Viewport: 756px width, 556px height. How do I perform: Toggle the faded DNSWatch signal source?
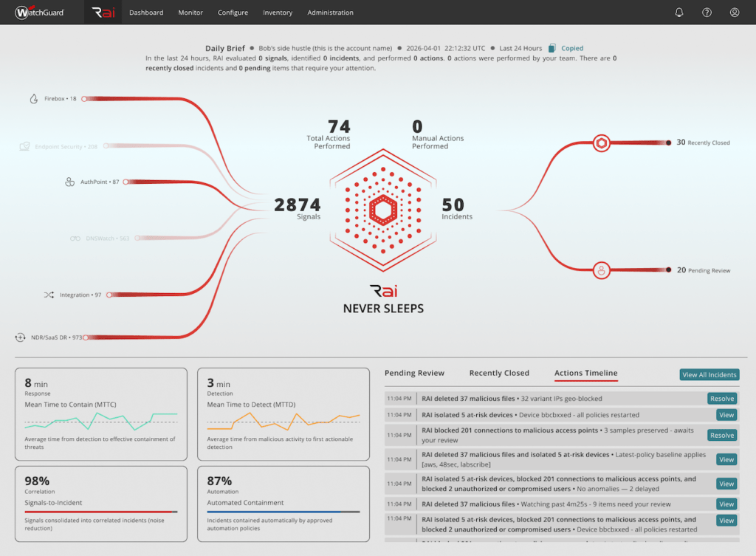[100, 238]
